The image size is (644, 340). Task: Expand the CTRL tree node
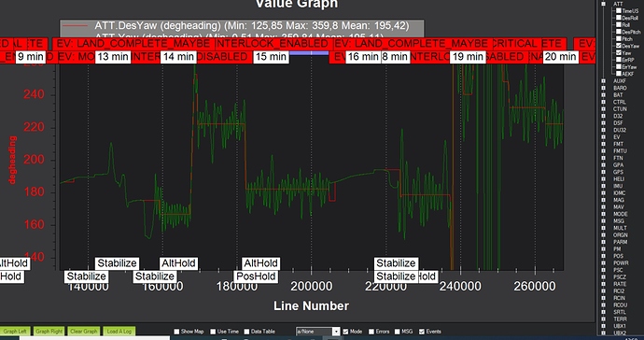pyautogui.click(x=603, y=102)
